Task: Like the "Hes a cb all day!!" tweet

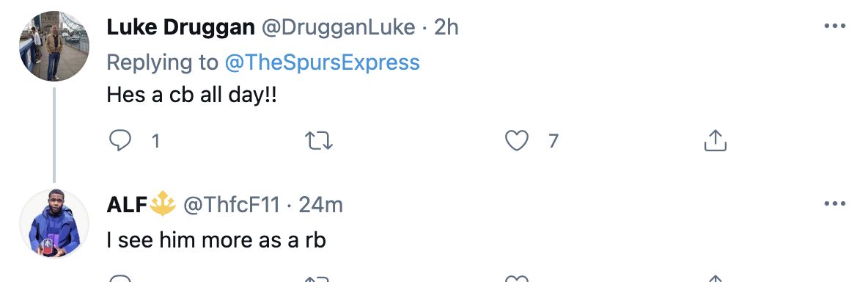Action: coord(517,141)
